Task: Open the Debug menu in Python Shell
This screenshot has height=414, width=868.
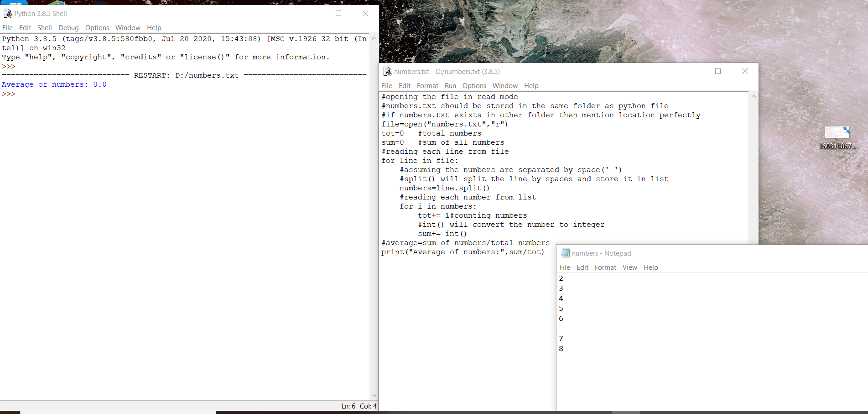Action: pyautogui.click(x=68, y=28)
